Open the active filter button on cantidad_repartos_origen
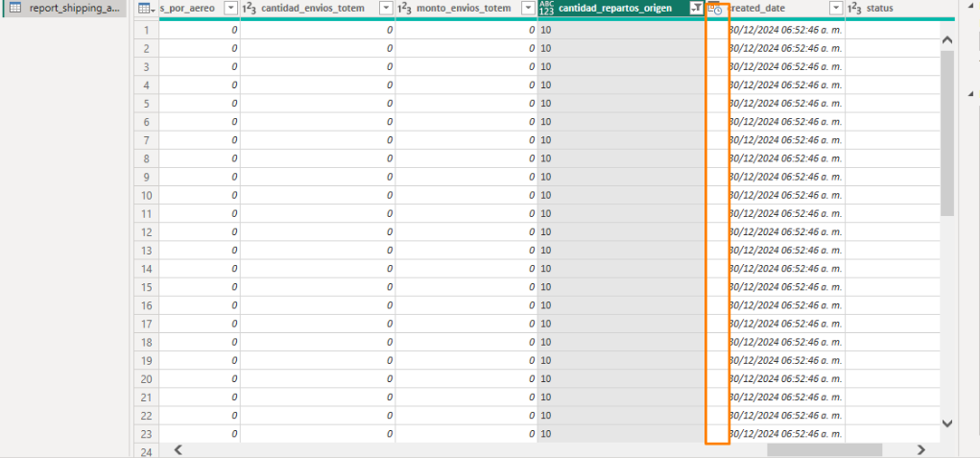This screenshot has height=458, width=980. [695, 9]
